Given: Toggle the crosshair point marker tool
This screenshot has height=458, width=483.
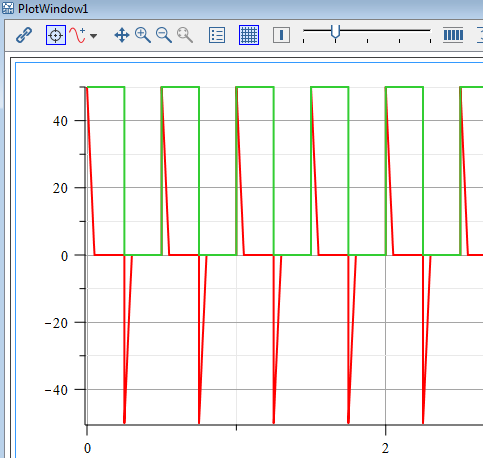Looking at the screenshot, I should [x=56, y=35].
